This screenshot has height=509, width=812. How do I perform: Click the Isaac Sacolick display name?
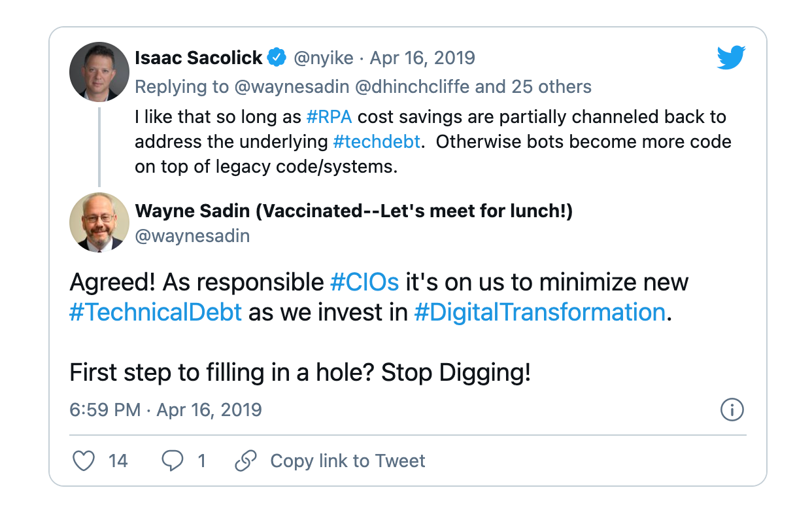[199, 58]
